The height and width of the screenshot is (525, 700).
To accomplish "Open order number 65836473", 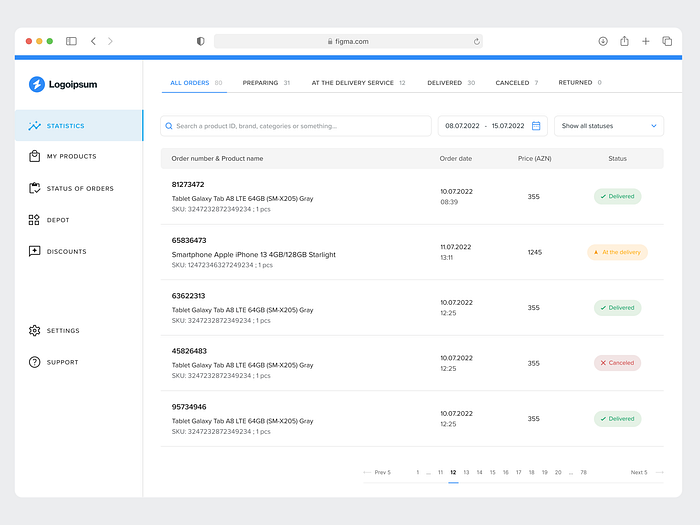I will coord(189,240).
